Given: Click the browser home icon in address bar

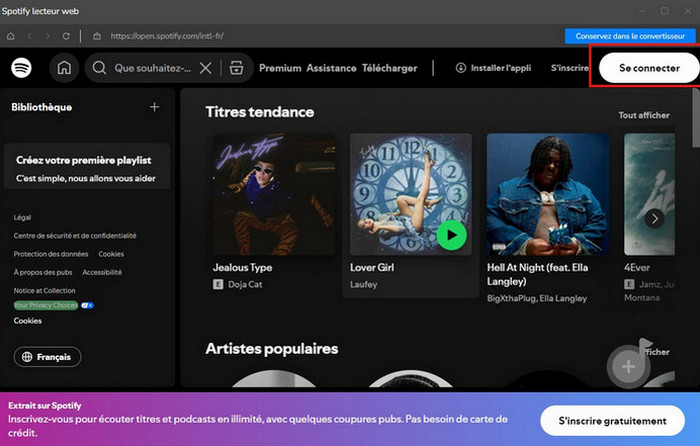Looking at the screenshot, I should (x=10, y=36).
